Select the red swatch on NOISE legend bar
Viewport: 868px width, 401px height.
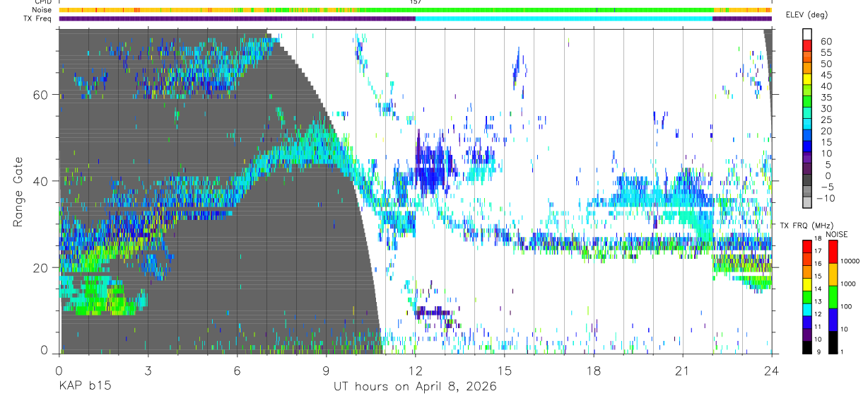(x=833, y=251)
